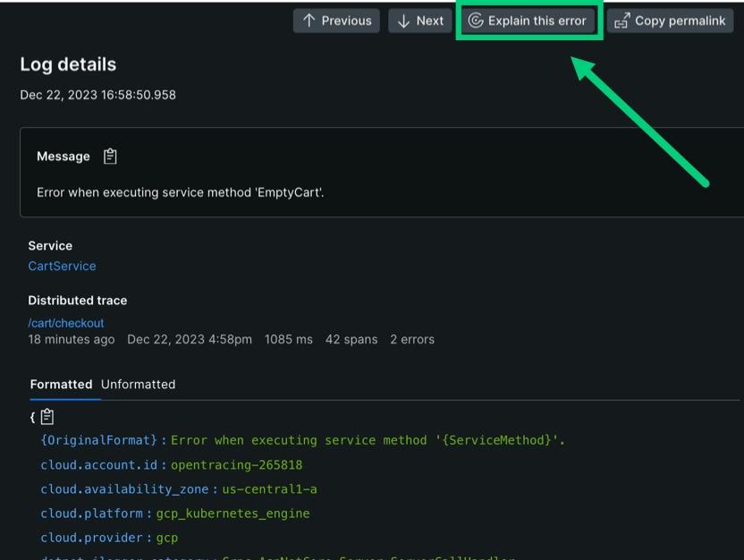Viewport: 744px width, 560px height.
Task: Click the cloud.platform value gcp_kubernetes_engine
Action: click(233, 513)
